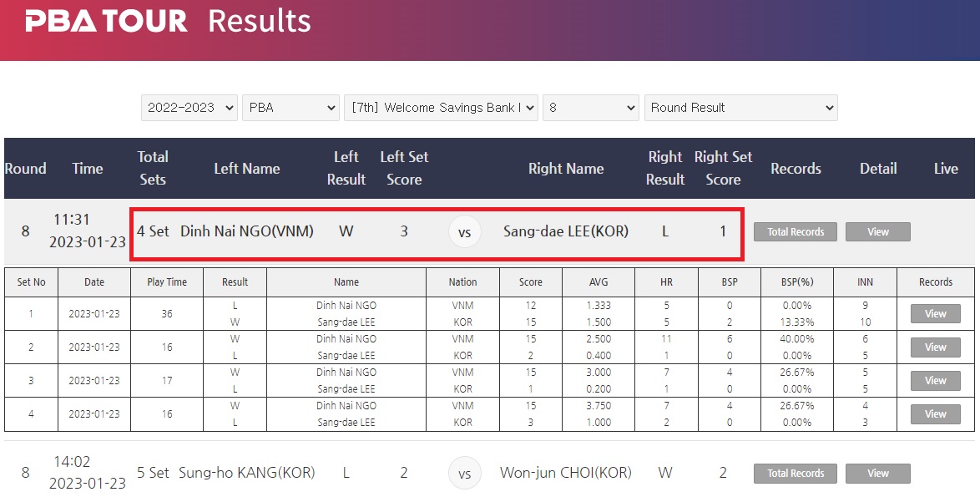The height and width of the screenshot is (497, 980).
Task: Click the Play Time header in set table
Action: tap(167, 282)
